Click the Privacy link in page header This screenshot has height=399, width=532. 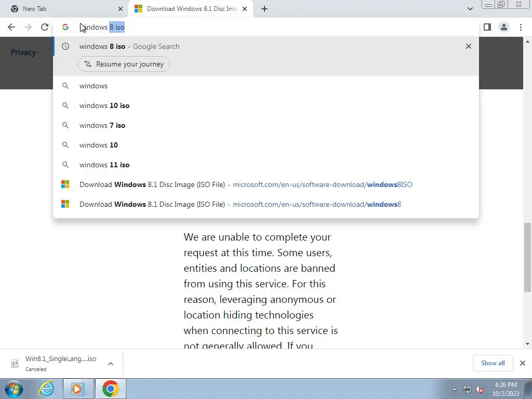tap(23, 52)
